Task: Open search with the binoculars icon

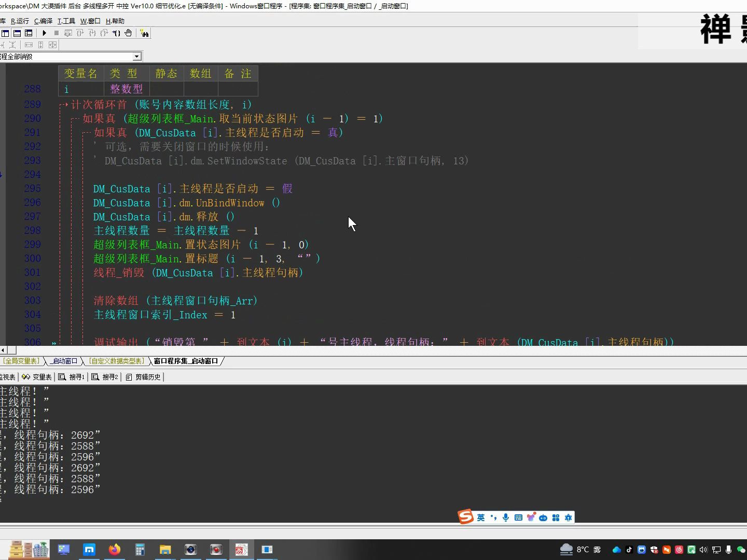Action: (144, 33)
